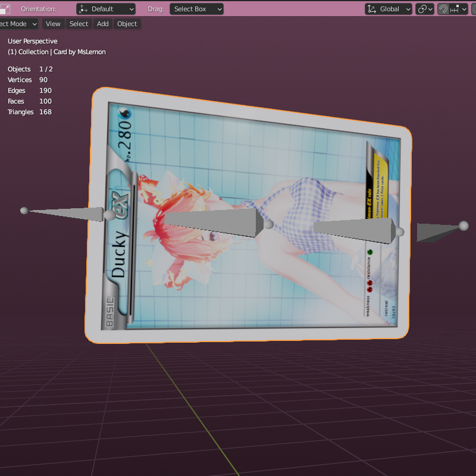This screenshot has width=476, height=476.
Task: Select the bone left of the card
Action: click(x=68, y=214)
